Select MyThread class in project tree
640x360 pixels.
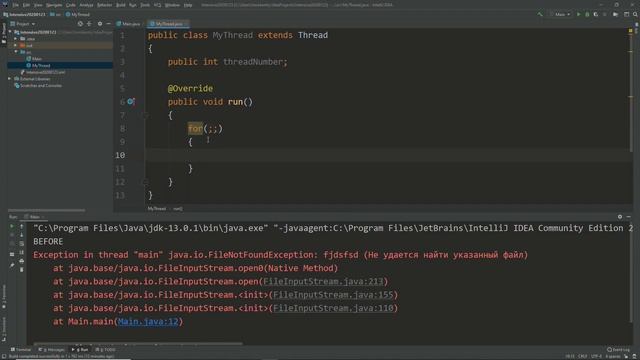38,65
